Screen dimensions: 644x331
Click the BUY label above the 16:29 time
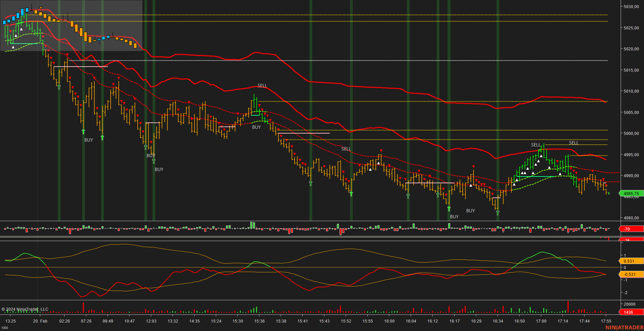(x=470, y=211)
